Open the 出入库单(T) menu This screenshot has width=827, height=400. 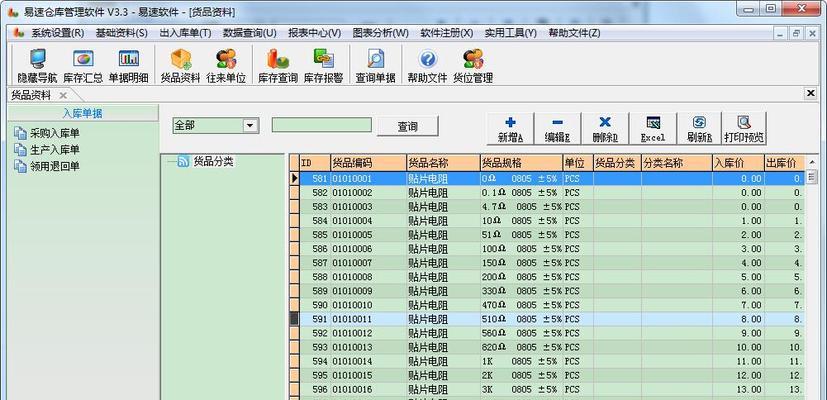tap(185, 33)
